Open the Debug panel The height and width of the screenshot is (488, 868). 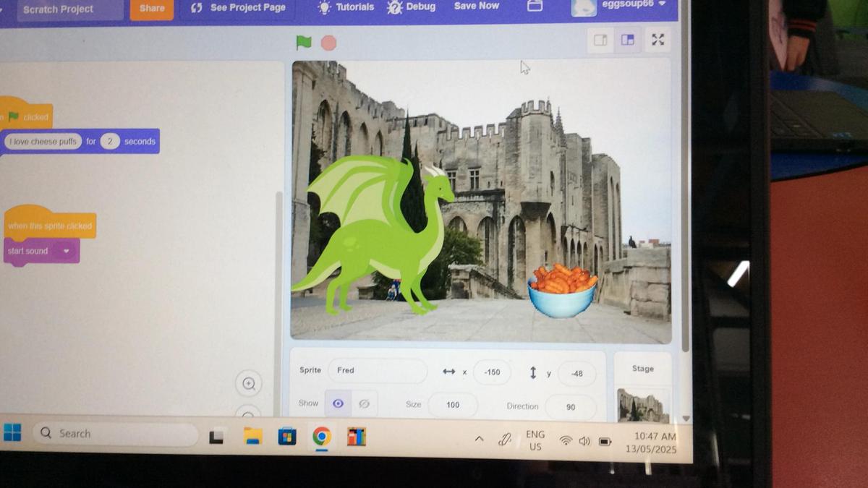pos(412,7)
